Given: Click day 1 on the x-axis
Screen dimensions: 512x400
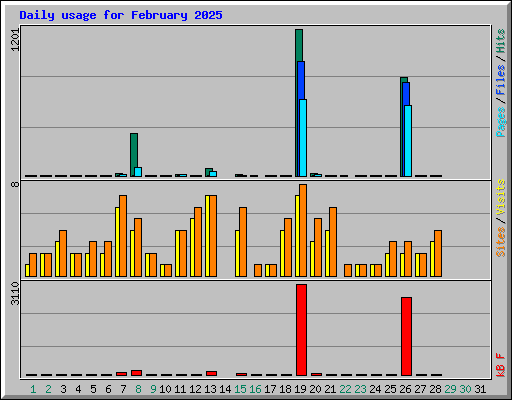Looking at the screenshot, I should coord(33,389).
